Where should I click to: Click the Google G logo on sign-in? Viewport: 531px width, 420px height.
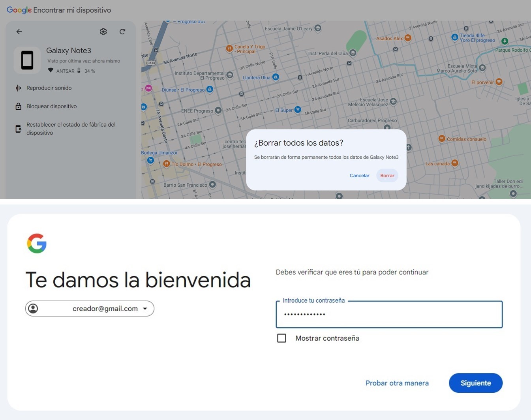pos(37,243)
